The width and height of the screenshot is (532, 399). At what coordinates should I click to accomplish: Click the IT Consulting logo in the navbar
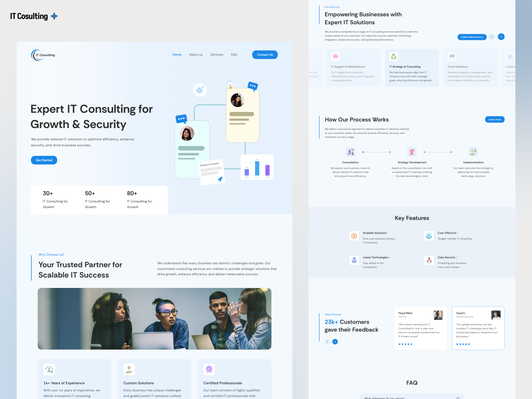pos(43,55)
